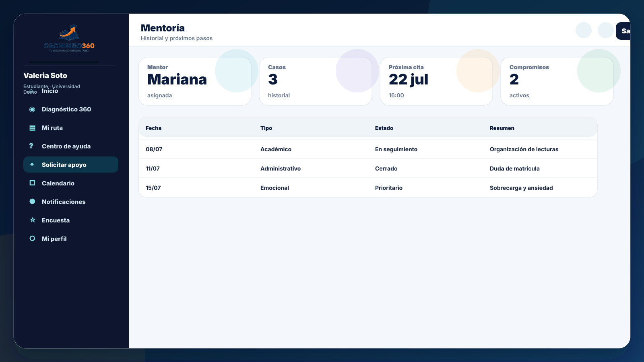Open the Casos historial card
This screenshot has height=362, width=644.
coord(316,81)
